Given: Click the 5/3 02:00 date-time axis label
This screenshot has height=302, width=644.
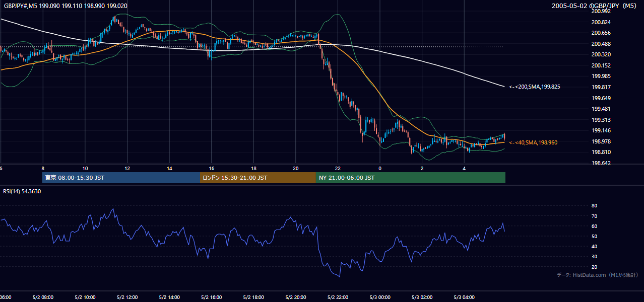Looking at the screenshot, I should pos(422,297).
